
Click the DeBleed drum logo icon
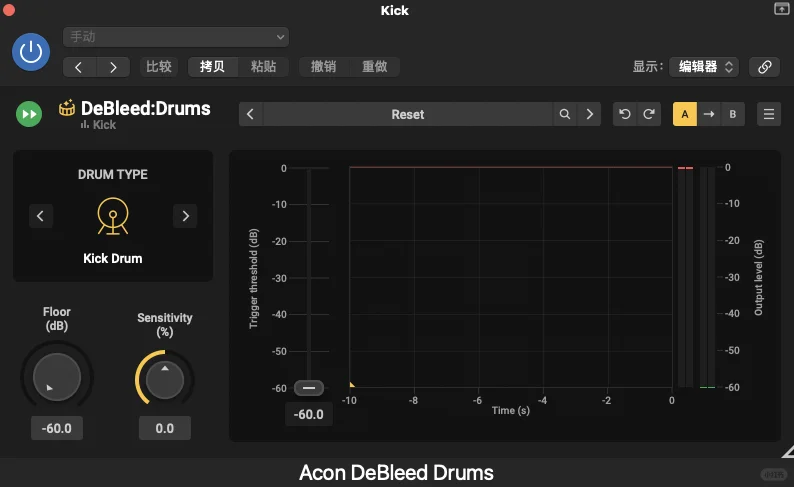point(67,108)
